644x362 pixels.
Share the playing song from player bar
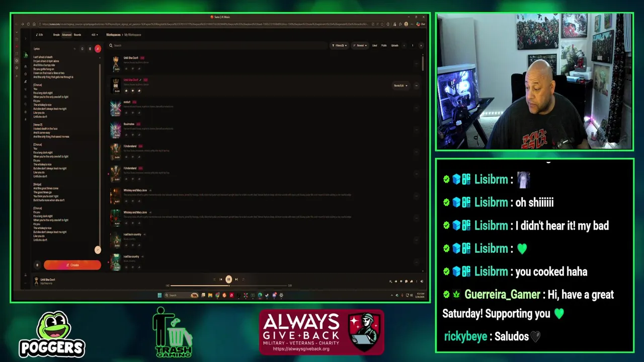pyautogui.click(x=411, y=282)
